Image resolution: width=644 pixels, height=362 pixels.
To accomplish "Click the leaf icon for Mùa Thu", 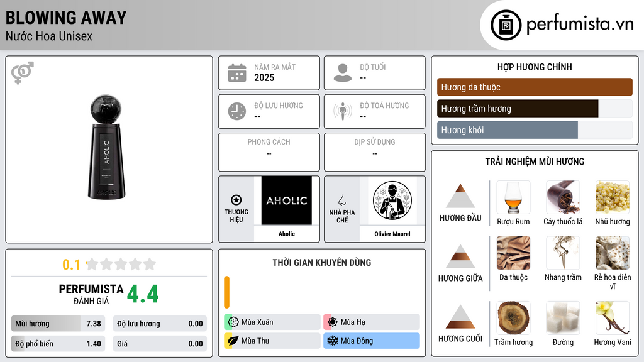I will [233, 341].
